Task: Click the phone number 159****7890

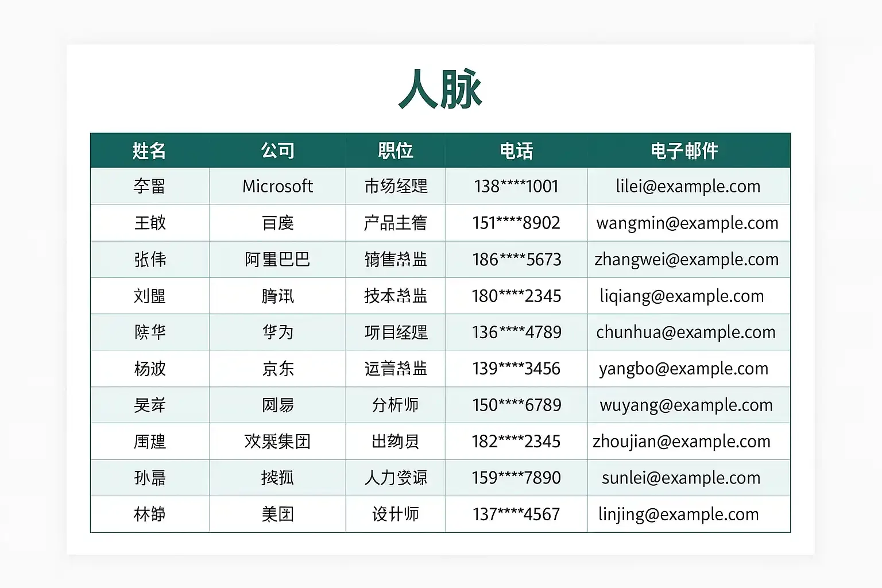Action: point(516,478)
